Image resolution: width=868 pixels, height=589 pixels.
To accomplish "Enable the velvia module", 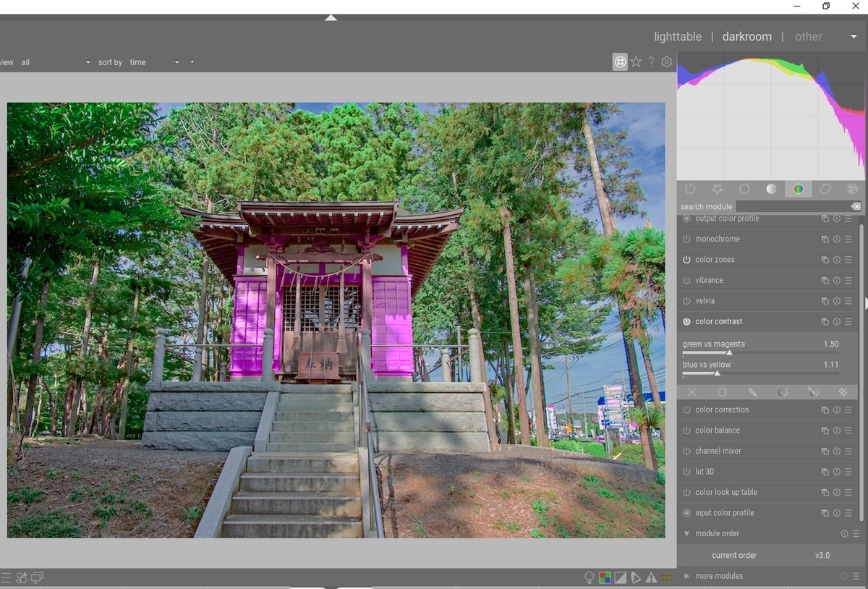I will pos(686,301).
